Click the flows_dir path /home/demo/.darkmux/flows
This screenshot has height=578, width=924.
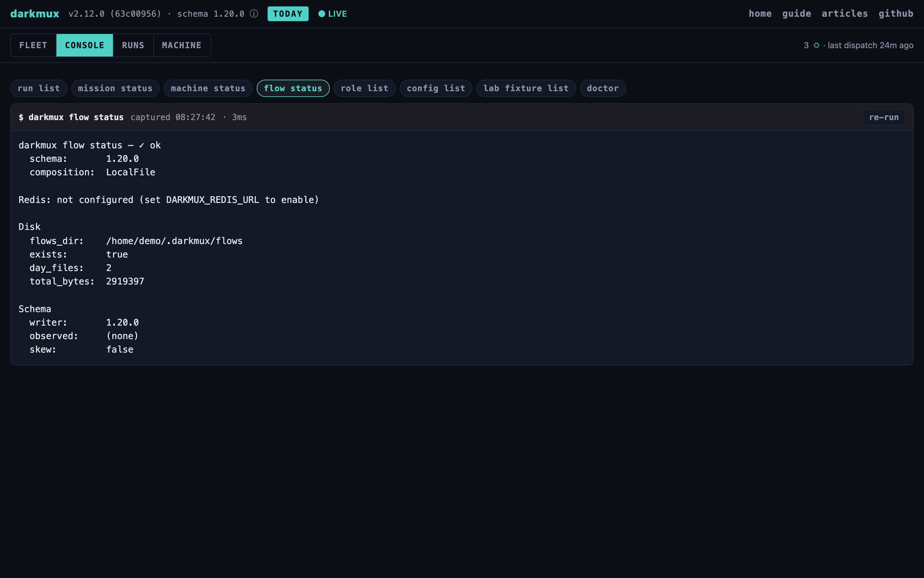point(174,241)
